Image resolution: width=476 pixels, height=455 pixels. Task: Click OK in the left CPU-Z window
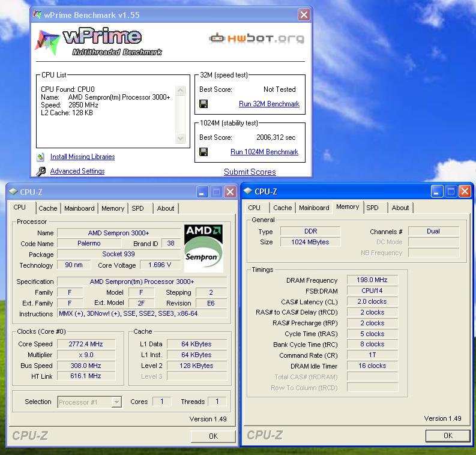213,436
